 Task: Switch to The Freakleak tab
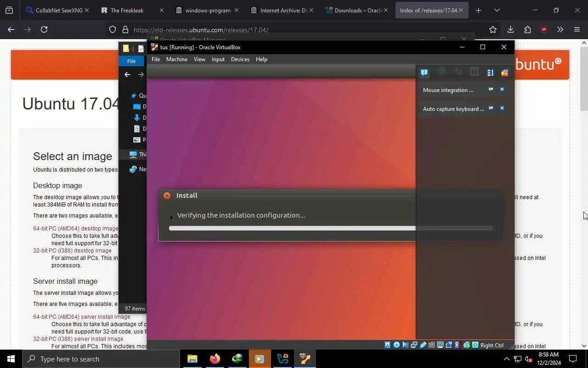point(132,10)
